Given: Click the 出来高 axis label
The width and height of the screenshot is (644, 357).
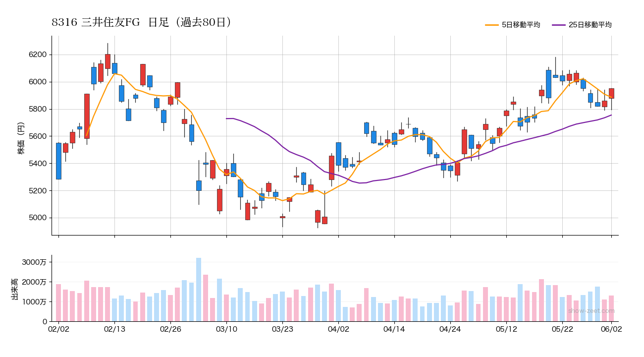Looking at the screenshot, I should pyautogui.click(x=14, y=289).
